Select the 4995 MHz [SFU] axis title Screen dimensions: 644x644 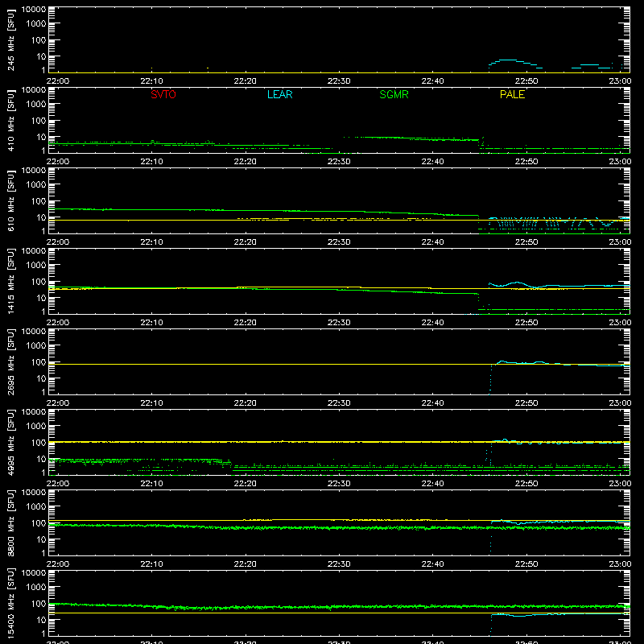pyautogui.click(x=11, y=442)
